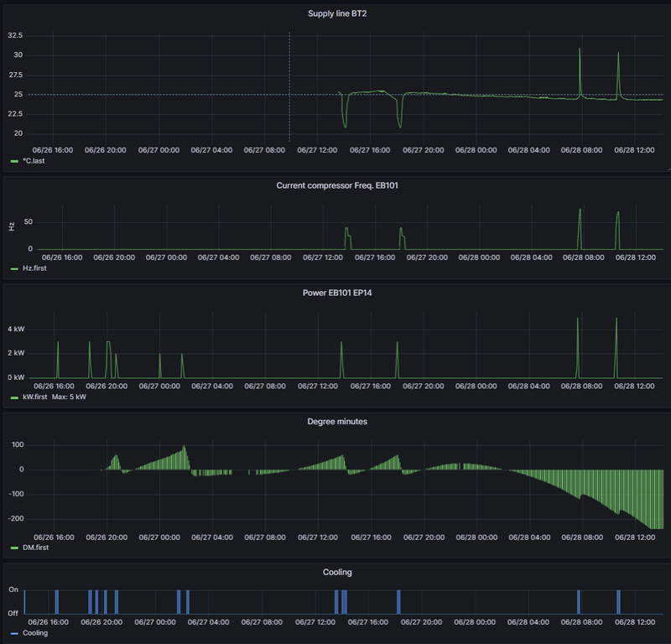Open the Degree minutes panel title
This screenshot has width=671, height=644.
(x=337, y=422)
